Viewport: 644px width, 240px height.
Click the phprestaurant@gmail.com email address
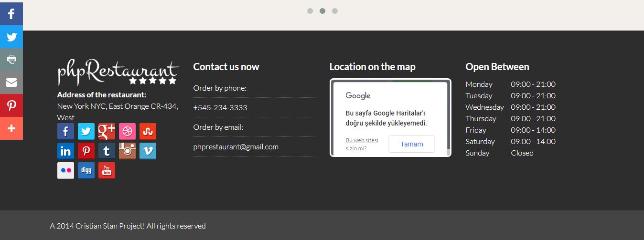point(236,147)
